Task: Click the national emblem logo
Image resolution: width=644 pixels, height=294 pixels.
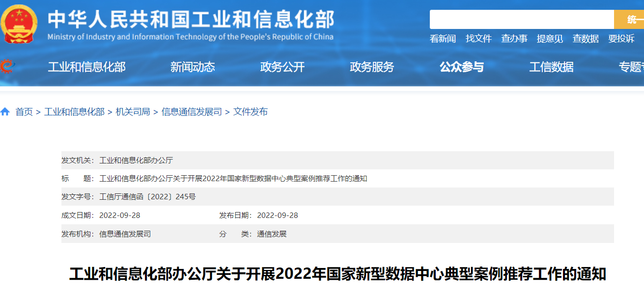Action: point(19,24)
